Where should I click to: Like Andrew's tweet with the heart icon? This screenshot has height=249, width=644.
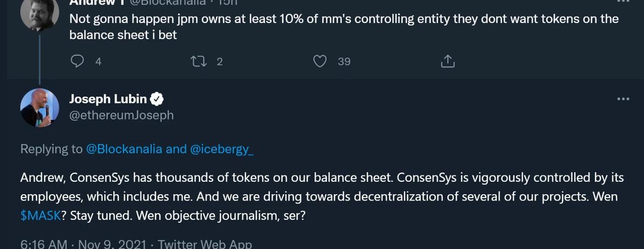(x=320, y=61)
